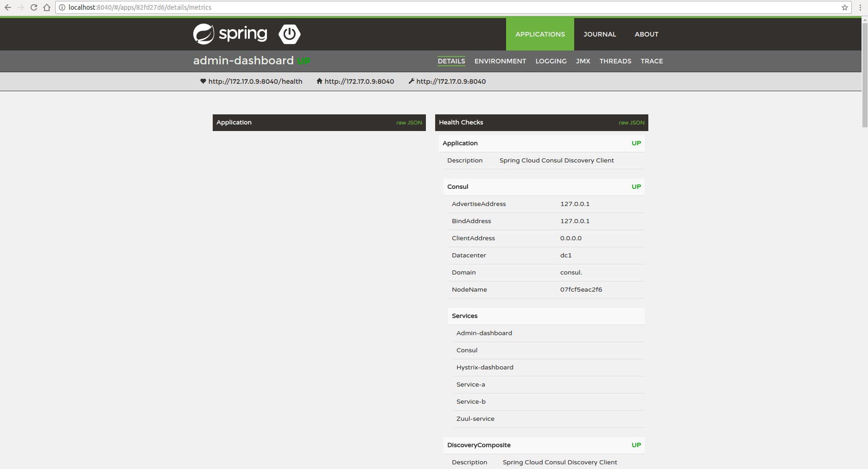Click the green UP badge next to admin-dashboard
This screenshot has width=868, height=469.
pos(304,61)
